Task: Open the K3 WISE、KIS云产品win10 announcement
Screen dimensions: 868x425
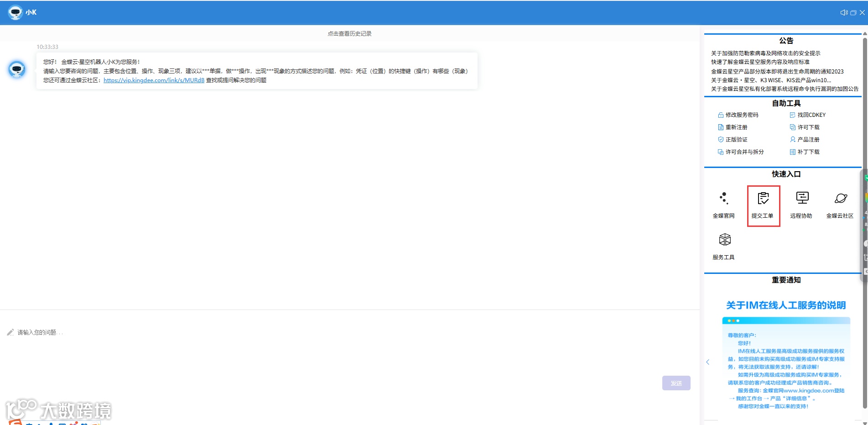Action: coord(771,80)
